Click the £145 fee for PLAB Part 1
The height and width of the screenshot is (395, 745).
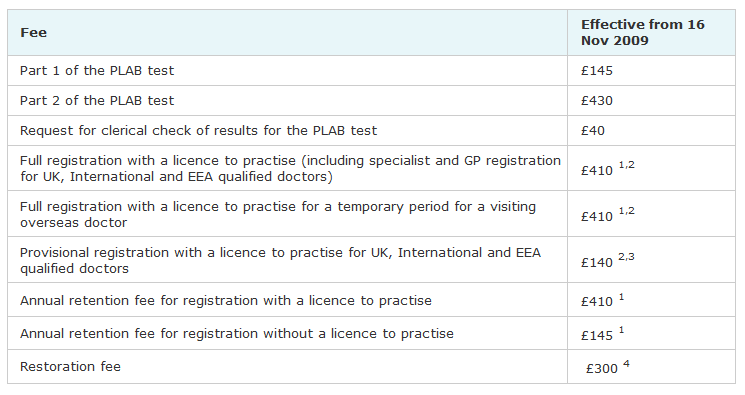tap(597, 70)
